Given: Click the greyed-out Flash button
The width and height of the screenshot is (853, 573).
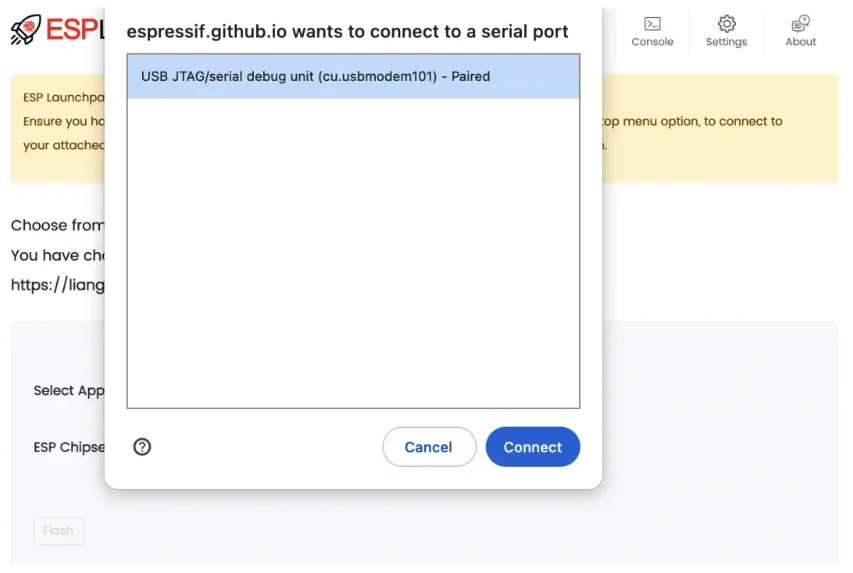Looking at the screenshot, I should click(57, 530).
